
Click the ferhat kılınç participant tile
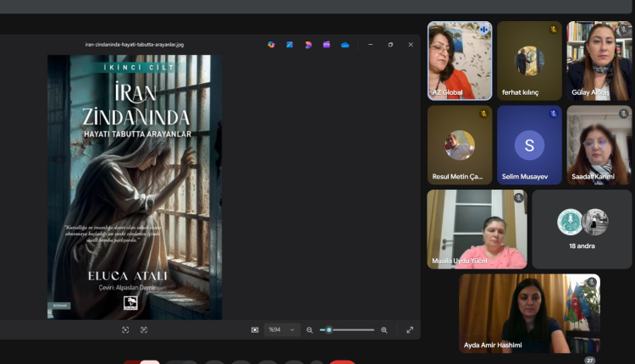529,61
